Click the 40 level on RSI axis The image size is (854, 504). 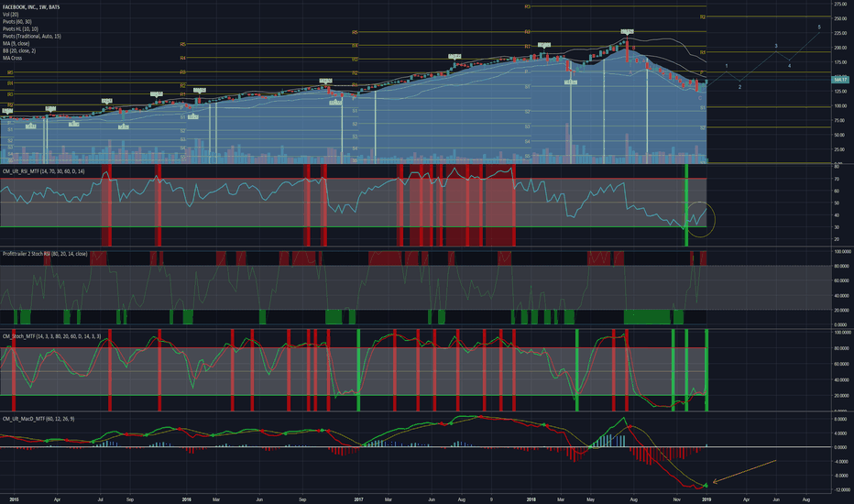click(836, 215)
